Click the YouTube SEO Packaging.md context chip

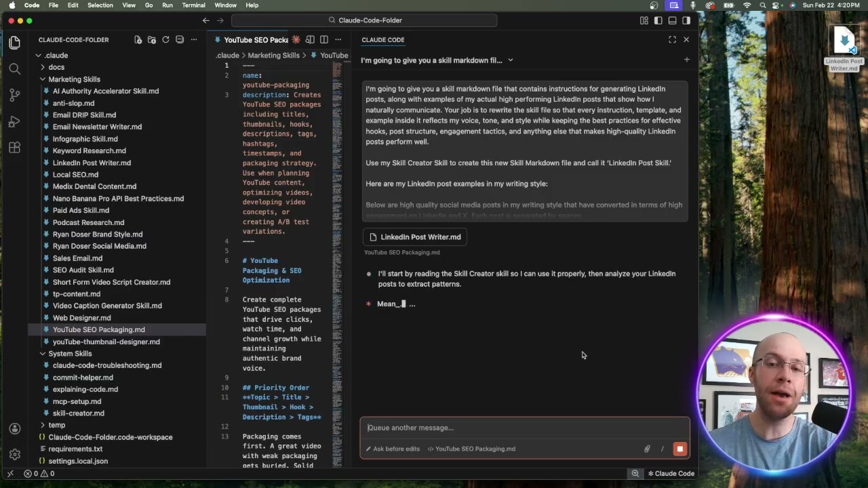[471, 449]
